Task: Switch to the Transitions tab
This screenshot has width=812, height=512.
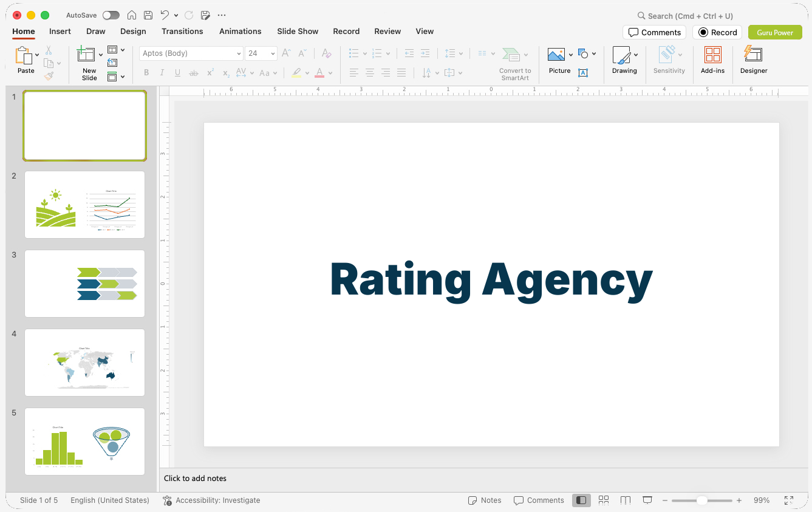Action: tap(182, 31)
